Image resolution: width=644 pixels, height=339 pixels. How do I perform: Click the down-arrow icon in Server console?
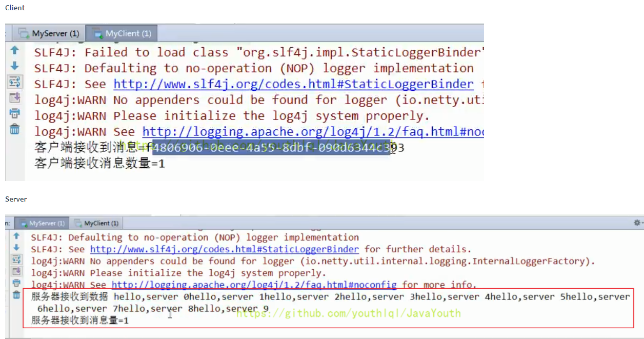pos(16,248)
